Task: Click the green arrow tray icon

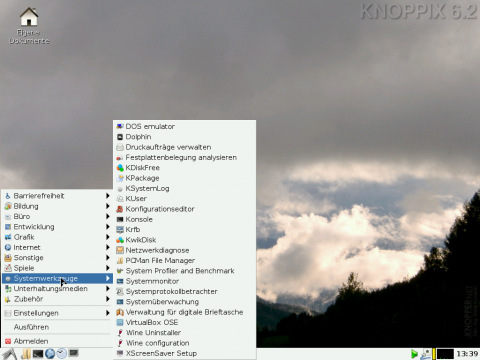Action: coord(414,354)
